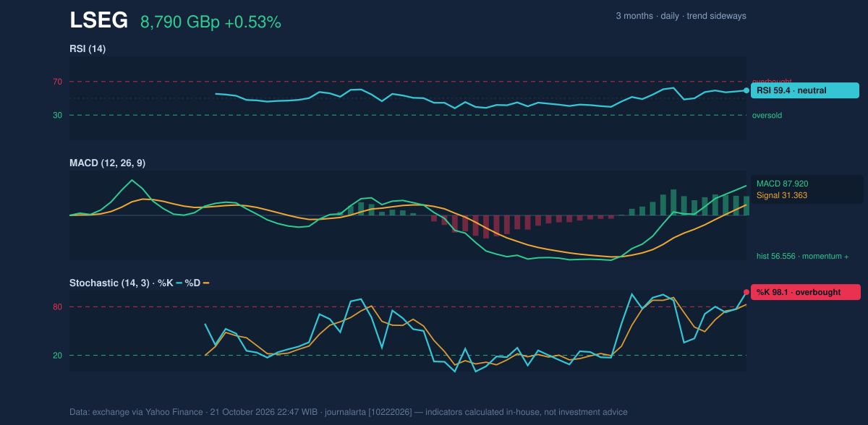Click the oversold threshold label

(x=767, y=115)
